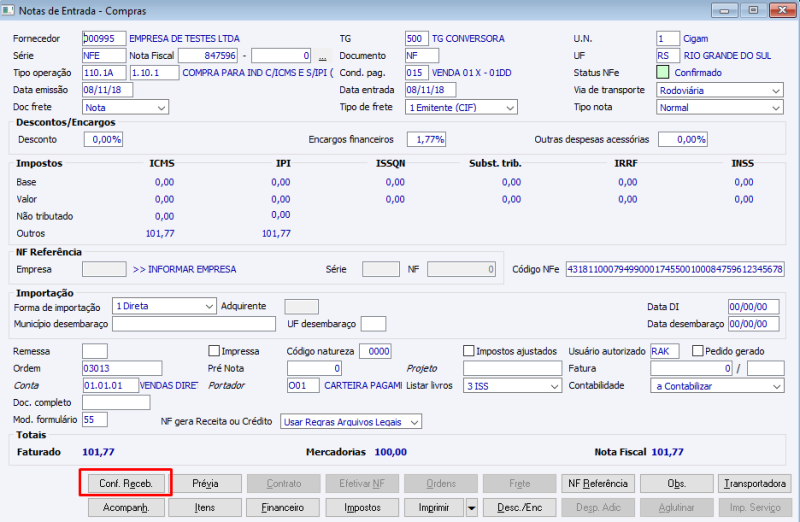This screenshot has height=522, width=800.
Task: Click the Mod. formulário field 55
Action: (95, 419)
